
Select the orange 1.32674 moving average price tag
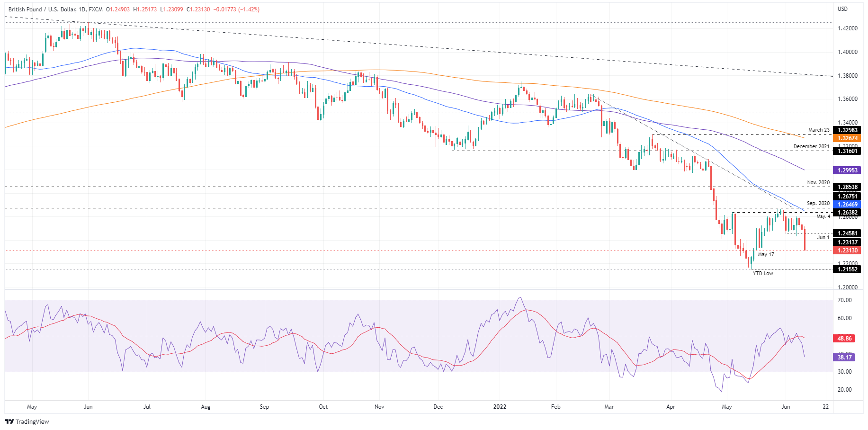(x=847, y=138)
